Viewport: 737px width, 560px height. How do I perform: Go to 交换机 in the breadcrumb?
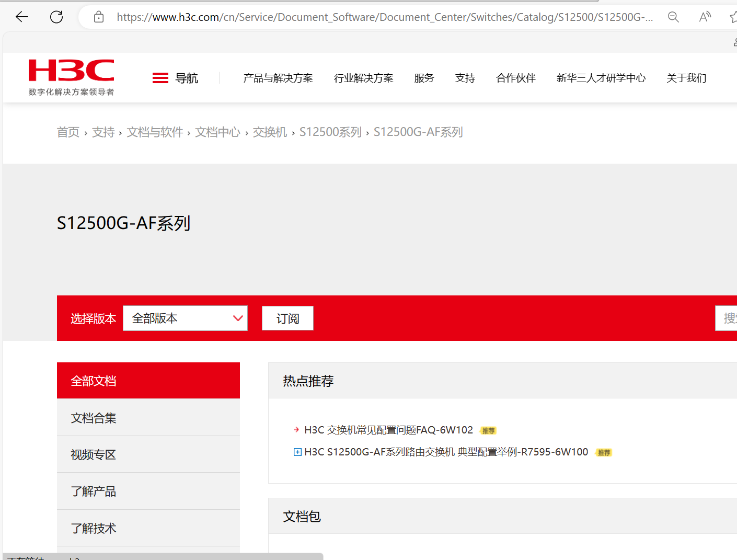pos(270,132)
